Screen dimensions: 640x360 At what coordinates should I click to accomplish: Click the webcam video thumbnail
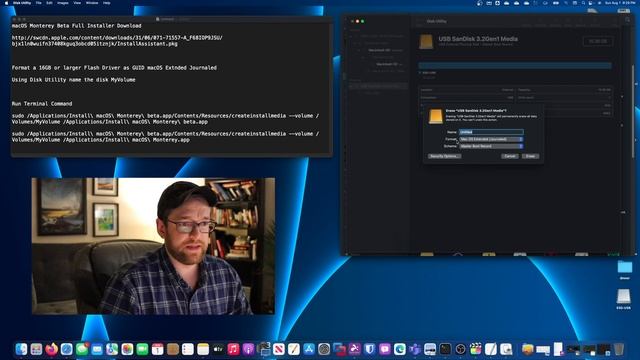[x=153, y=246]
